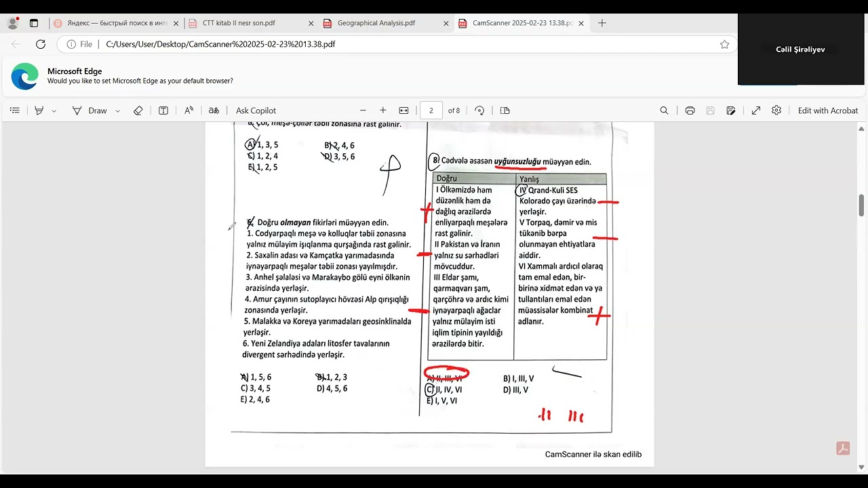This screenshot has height=488, width=868.
Task: Click Edit with Acrobat
Action: click(828, 110)
